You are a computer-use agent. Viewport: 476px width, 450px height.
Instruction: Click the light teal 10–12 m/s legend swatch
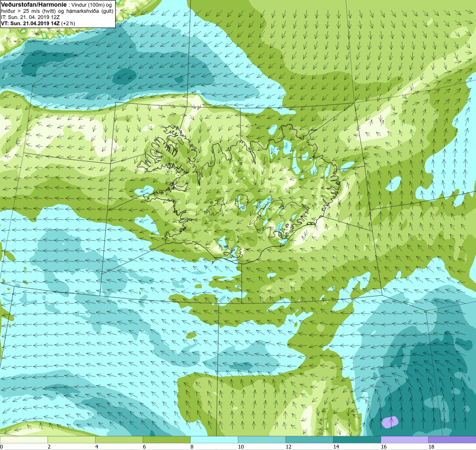(262, 440)
